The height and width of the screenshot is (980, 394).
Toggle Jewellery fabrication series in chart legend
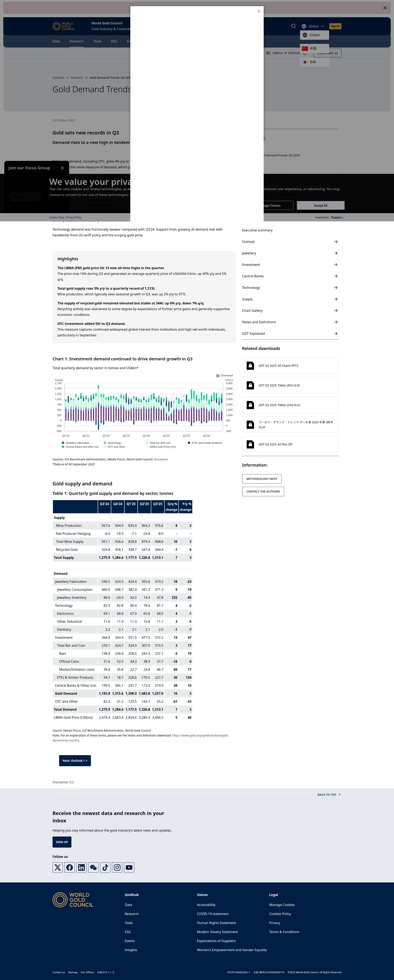(76, 443)
